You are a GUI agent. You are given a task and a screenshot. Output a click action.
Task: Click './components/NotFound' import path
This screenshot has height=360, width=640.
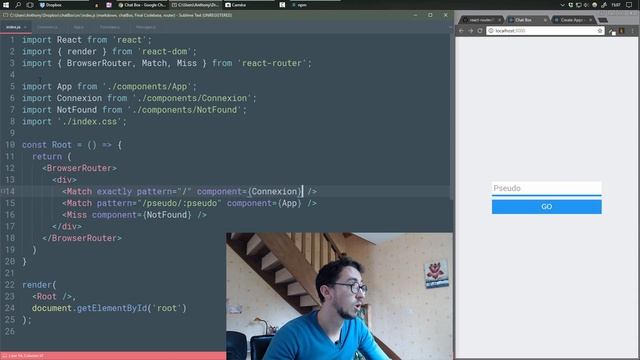click(x=184, y=110)
